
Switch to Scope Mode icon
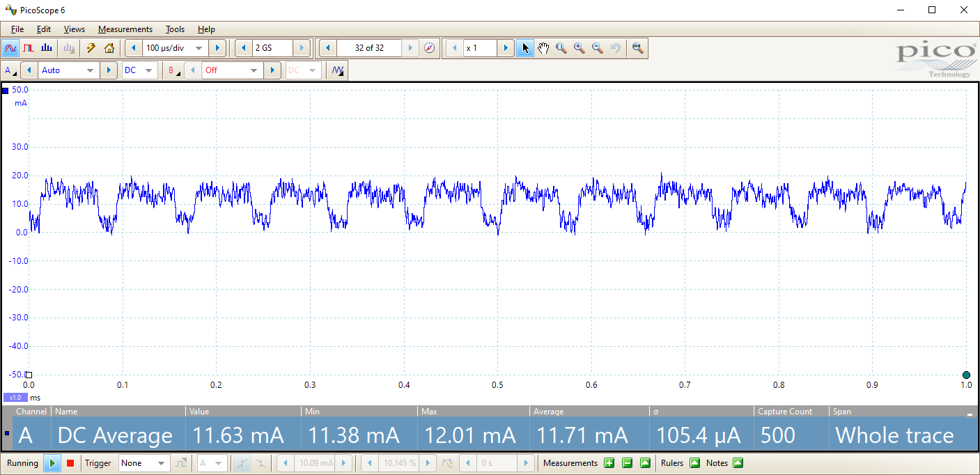pyautogui.click(x=10, y=48)
